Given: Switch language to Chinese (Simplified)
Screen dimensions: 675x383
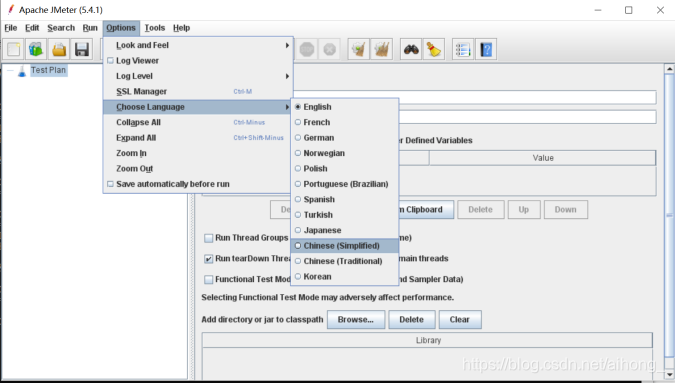Looking at the screenshot, I should 344,246.
